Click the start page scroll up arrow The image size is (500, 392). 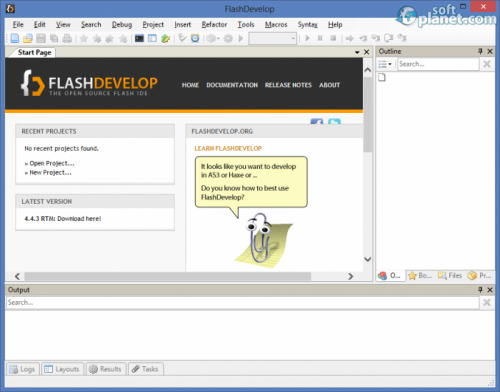368,70
